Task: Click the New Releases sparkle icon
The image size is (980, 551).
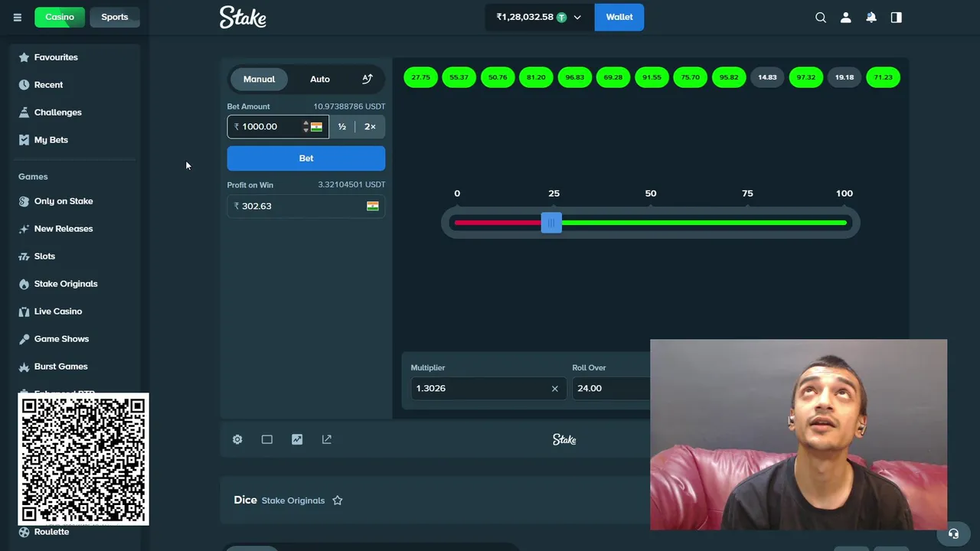Action: point(24,229)
